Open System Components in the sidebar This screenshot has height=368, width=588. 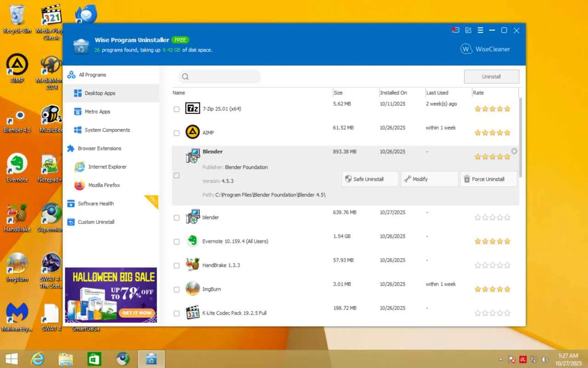pyautogui.click(x=111, y=130)
